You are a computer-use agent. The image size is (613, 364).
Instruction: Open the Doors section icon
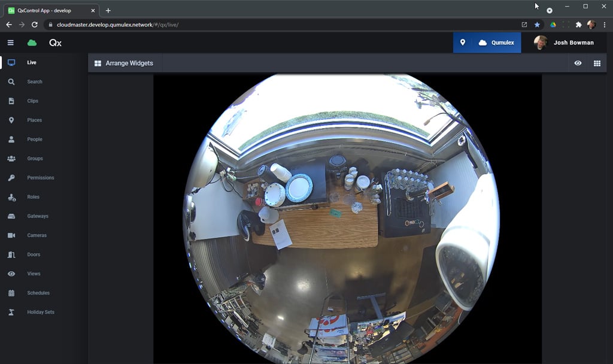click(x=11, y=254)
